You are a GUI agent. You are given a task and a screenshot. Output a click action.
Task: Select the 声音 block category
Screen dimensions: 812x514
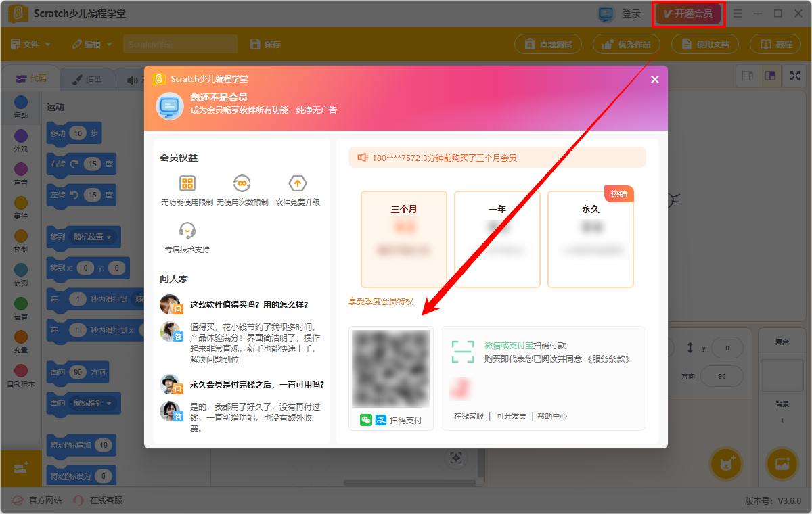tap(21, 174)
